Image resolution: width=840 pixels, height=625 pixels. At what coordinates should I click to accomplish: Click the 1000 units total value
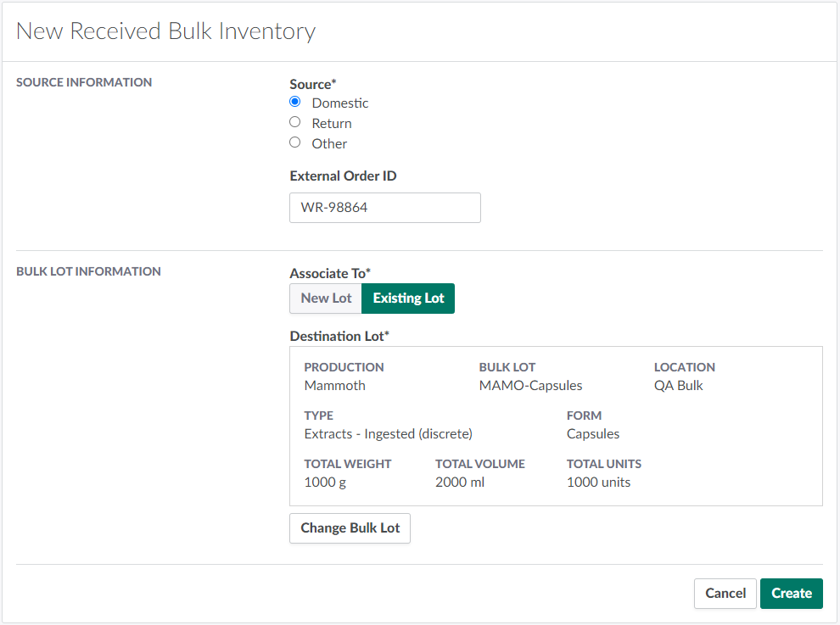(x=598, y=483)
